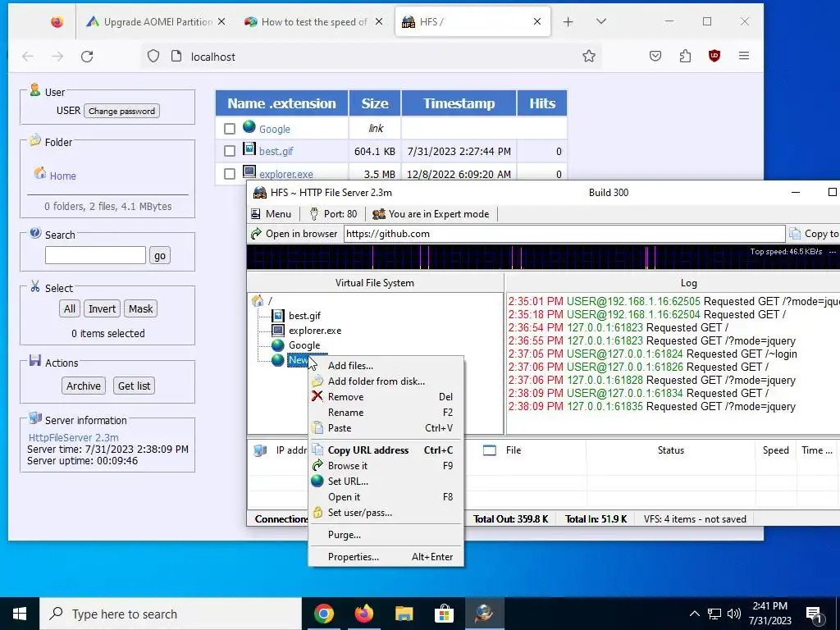Viewport: 840px width, 630px height.
Task: Open the Windows Start menu
Action: (20, 614)
